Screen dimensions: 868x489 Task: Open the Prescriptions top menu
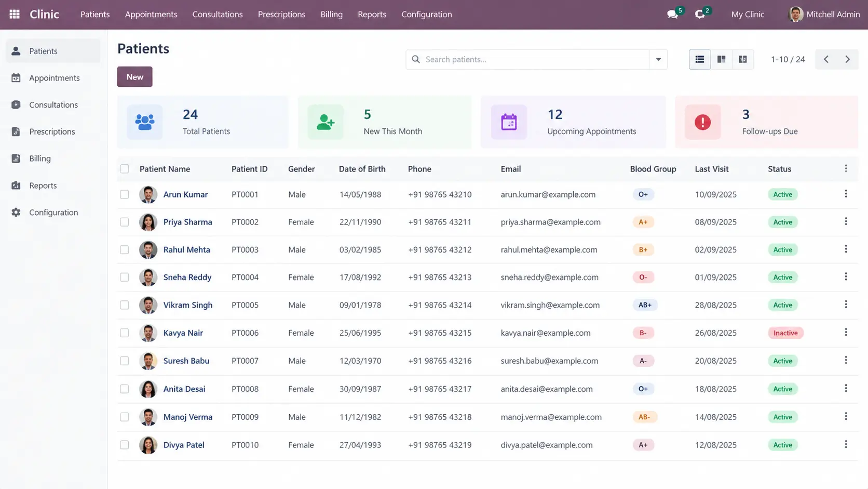click(x=281, y=14)
